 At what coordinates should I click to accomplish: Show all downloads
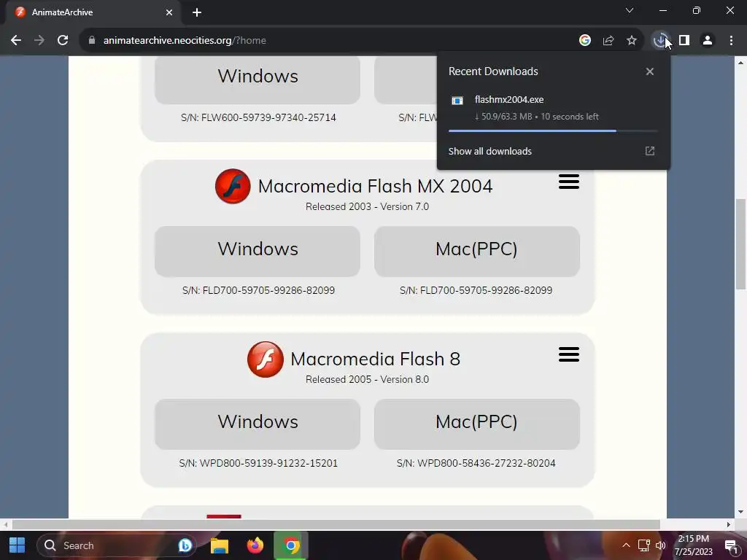489,152
